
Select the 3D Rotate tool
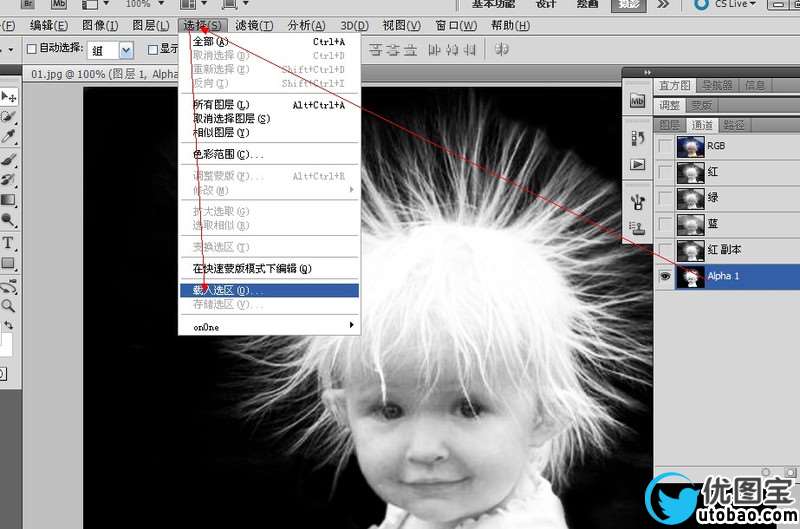8,287
